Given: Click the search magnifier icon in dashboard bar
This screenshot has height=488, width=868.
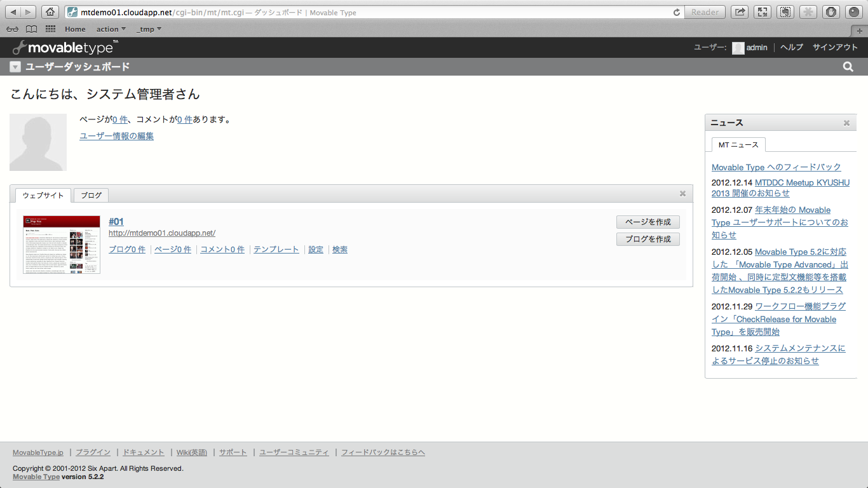Looking at the screenshot, I should pyautogui.click(x=848, y=67).
